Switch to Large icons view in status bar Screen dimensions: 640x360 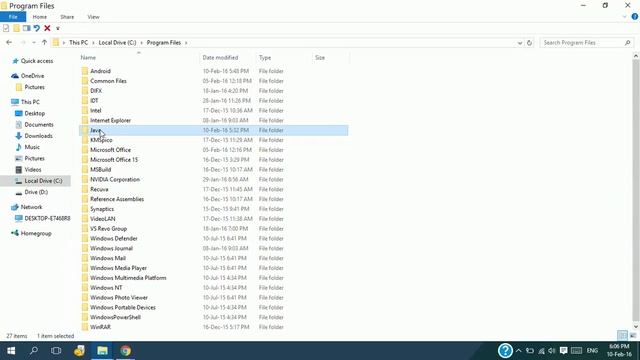(x=633, y=336)
